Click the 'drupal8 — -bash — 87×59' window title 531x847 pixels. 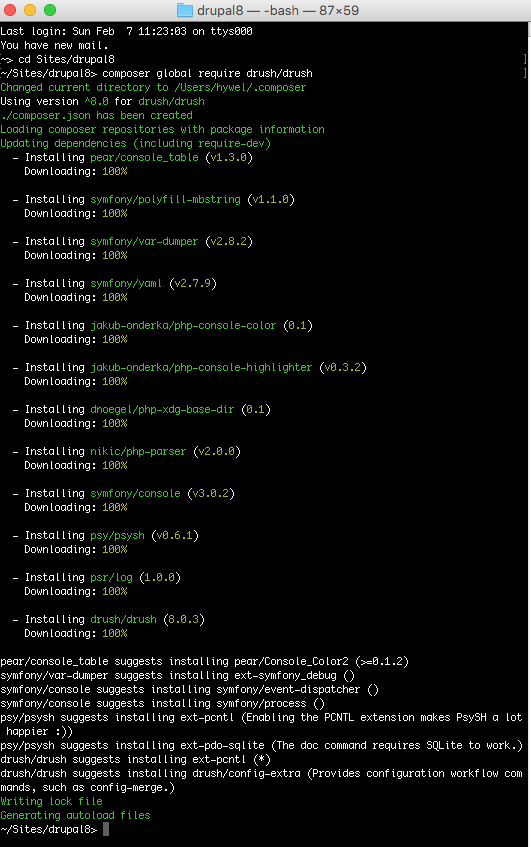[x=278, y=10]
